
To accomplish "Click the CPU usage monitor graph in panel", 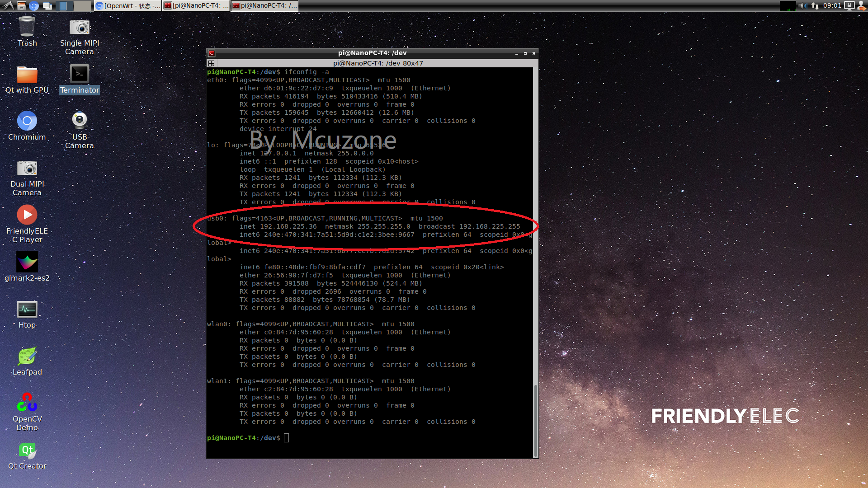I will [788, 5].
